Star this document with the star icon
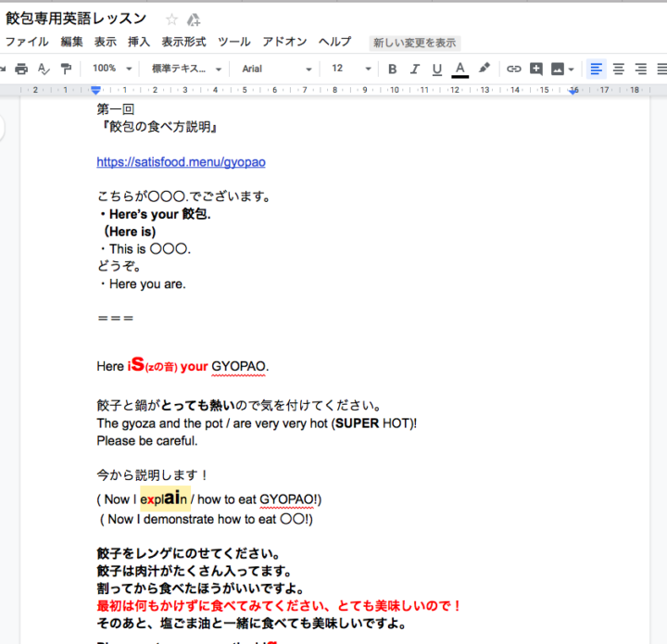667x644 pixels. pyautogui.click(x=171, y=19)
